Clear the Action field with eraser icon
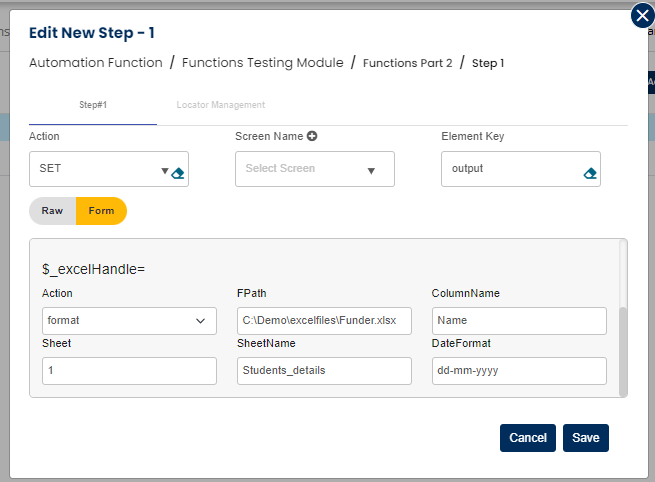The height and width of the screenshot is (482, 655). (178, 172)
